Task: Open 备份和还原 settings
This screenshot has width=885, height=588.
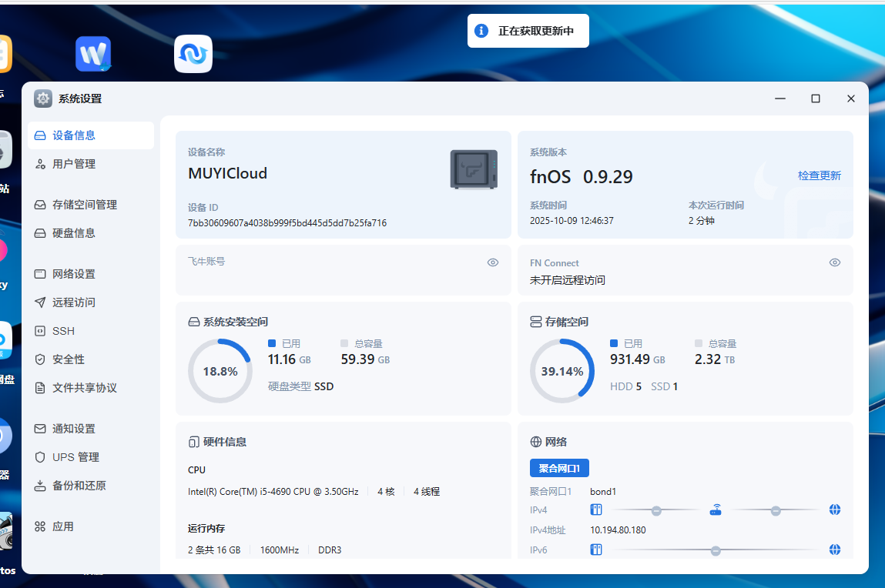Action: tap(79, 486)
